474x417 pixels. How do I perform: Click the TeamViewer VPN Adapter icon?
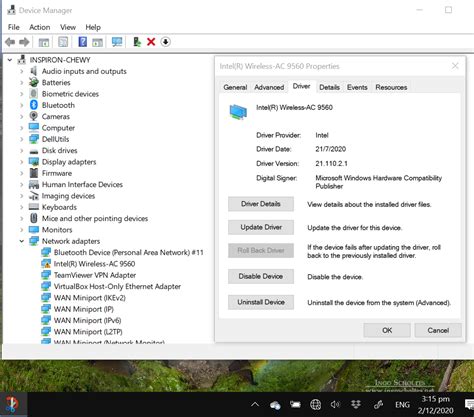click(46, 275)
